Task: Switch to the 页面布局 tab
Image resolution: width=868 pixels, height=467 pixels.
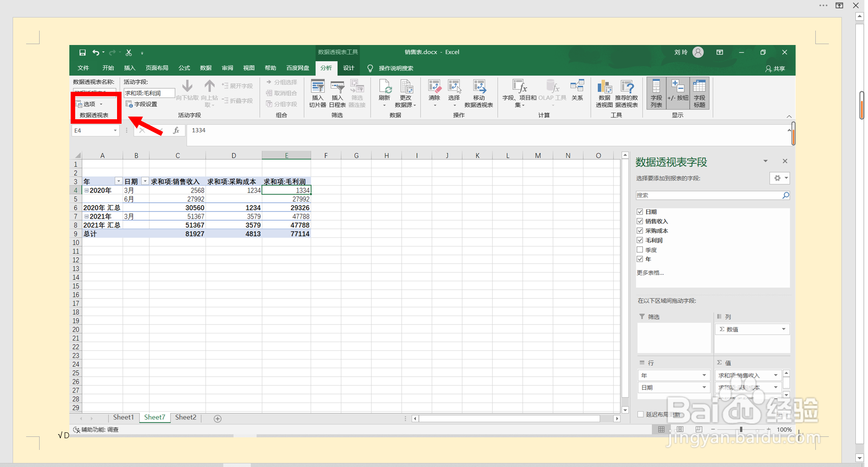Action: (157, 68)
